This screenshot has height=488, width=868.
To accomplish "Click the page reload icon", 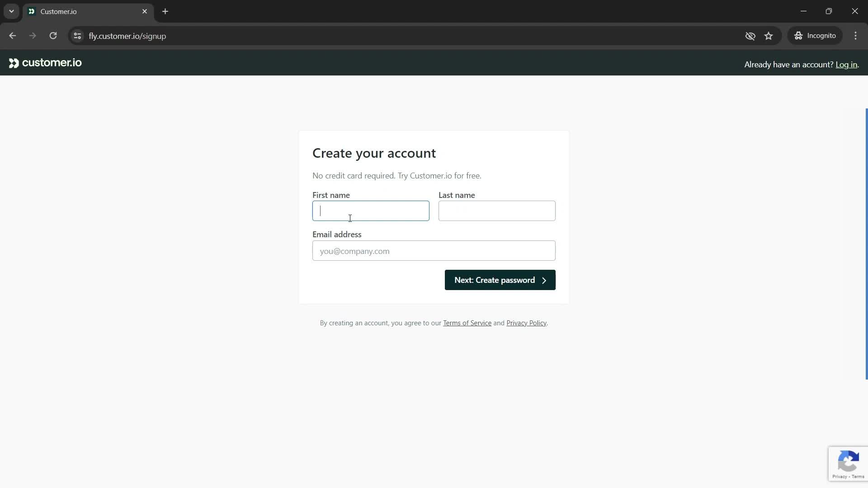I will pyautogui.click(x=53, y=36).
